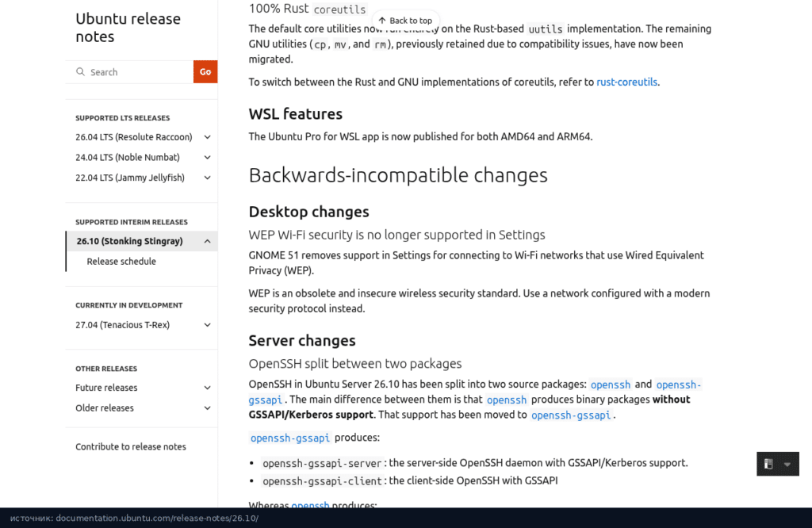The width and height of the screenshot is (812, 528).
Task: Click the openssh-gssapi link before 'produces:'
Action: point(290,438)
